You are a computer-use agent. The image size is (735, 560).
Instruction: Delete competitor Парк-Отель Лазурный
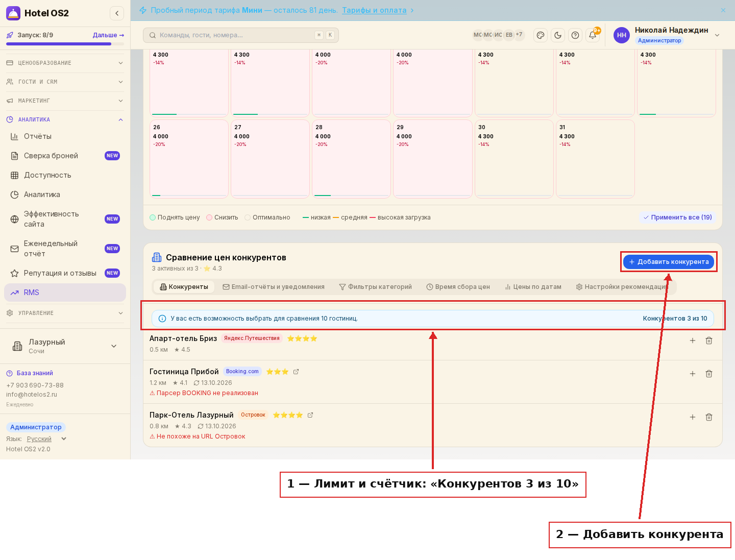click(709, 417)
